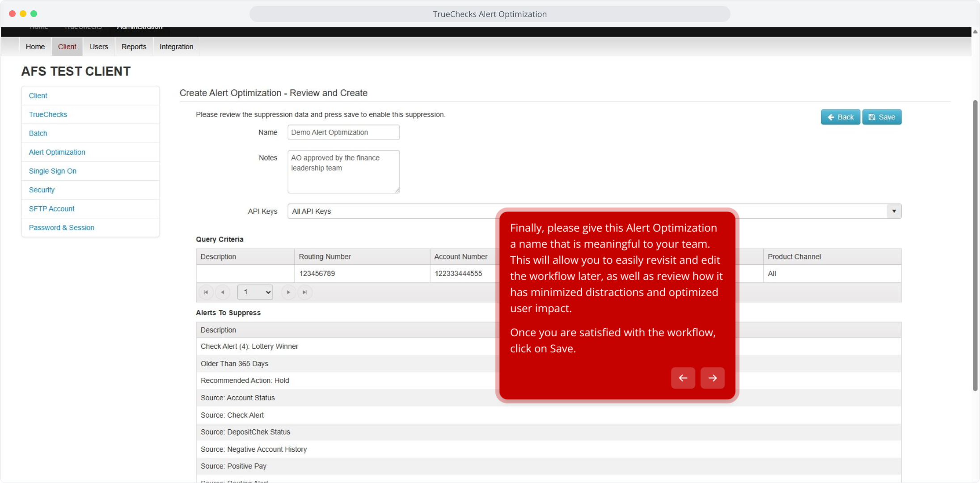980x483 pixels.
Task: Go to previous page of Query Criteria
Action: (223, 292)
